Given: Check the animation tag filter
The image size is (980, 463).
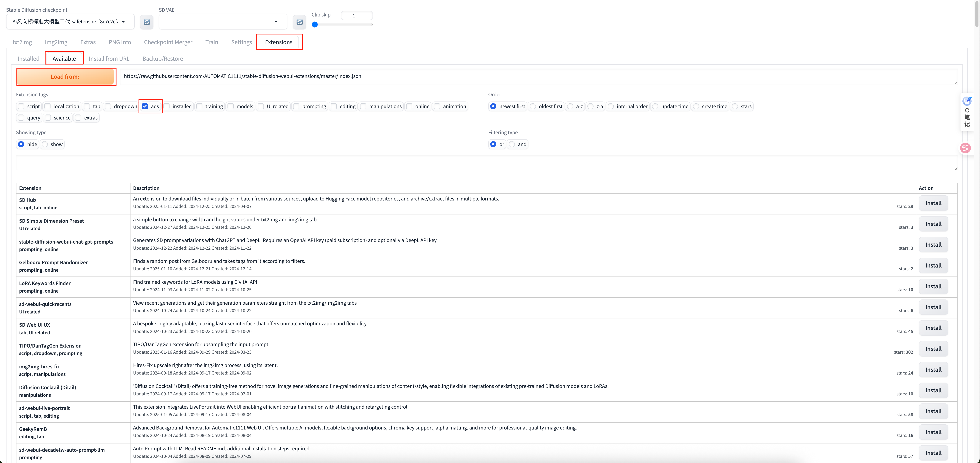Looking at the screenshot, I should [438, 106].
